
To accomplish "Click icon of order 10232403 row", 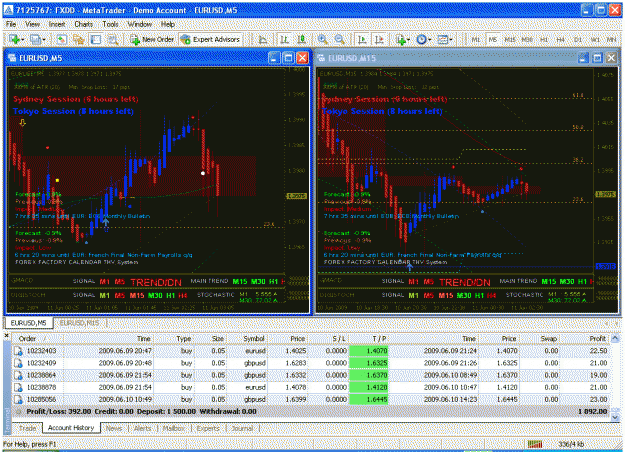I will click(18, 351).
